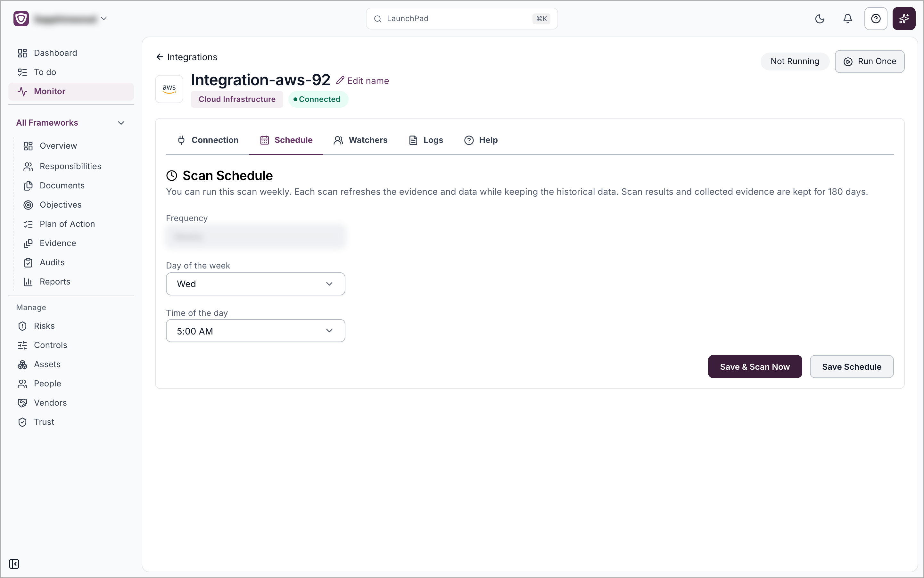This screenshot has height=578, width=924.
Task: Open Day of the week dropdown
Action: pyautogui.click(x=255, y=284)
